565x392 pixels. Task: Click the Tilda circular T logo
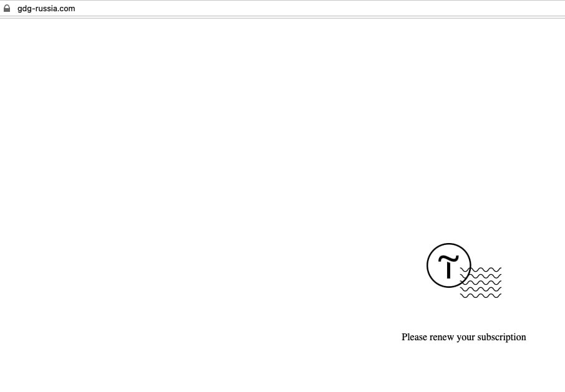pos(448,265)
